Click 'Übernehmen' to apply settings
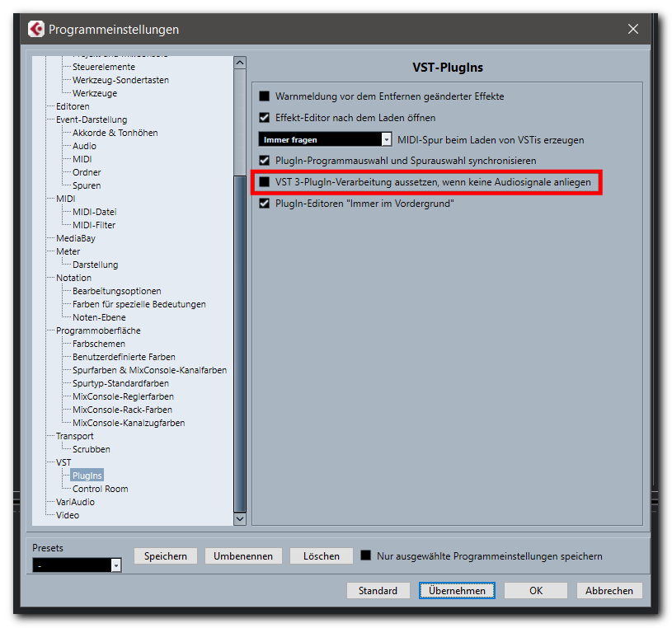 [x=457, y=590]
